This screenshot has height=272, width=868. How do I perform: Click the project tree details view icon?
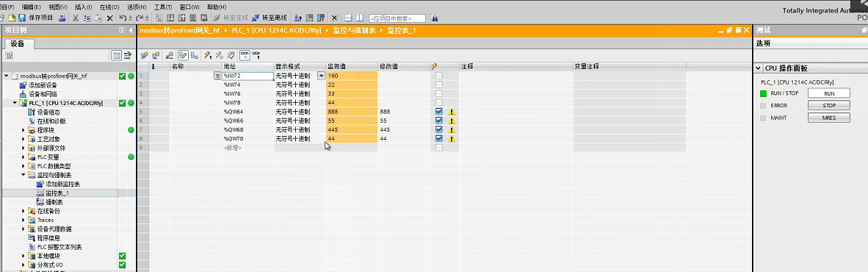(x=116, y=55)
